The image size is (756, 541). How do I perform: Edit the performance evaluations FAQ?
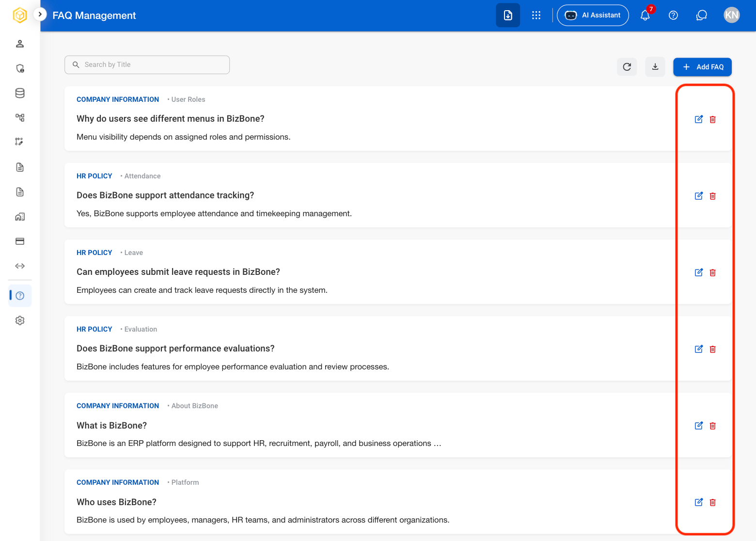(699, 349)
